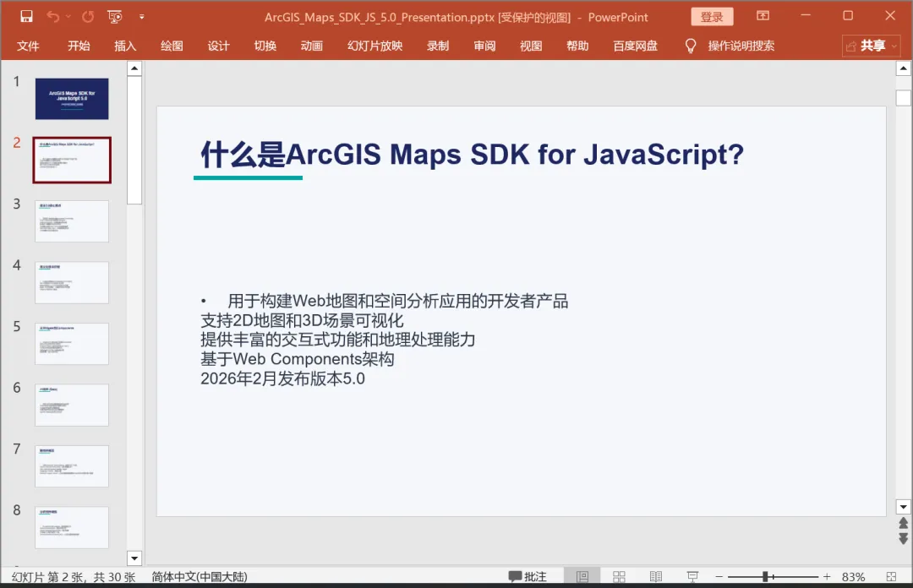Switch to the 视图 view tab
Viewport: 913px width, 588px height.
[x=531, y=46]
